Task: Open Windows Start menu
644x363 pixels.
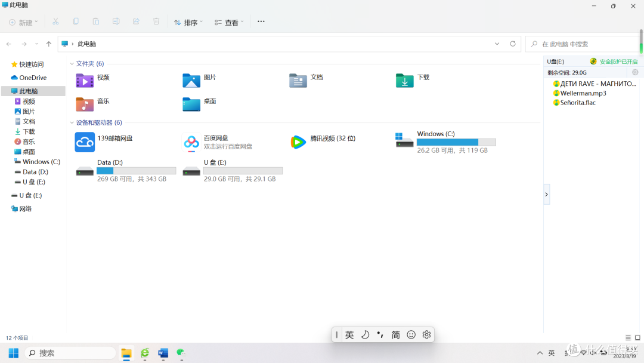Action: (x=14, y=353)
